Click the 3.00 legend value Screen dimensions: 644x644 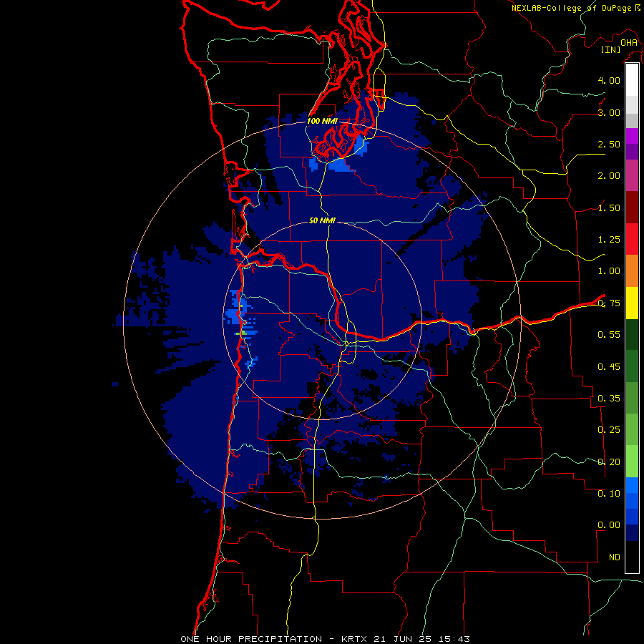point(609,112)
